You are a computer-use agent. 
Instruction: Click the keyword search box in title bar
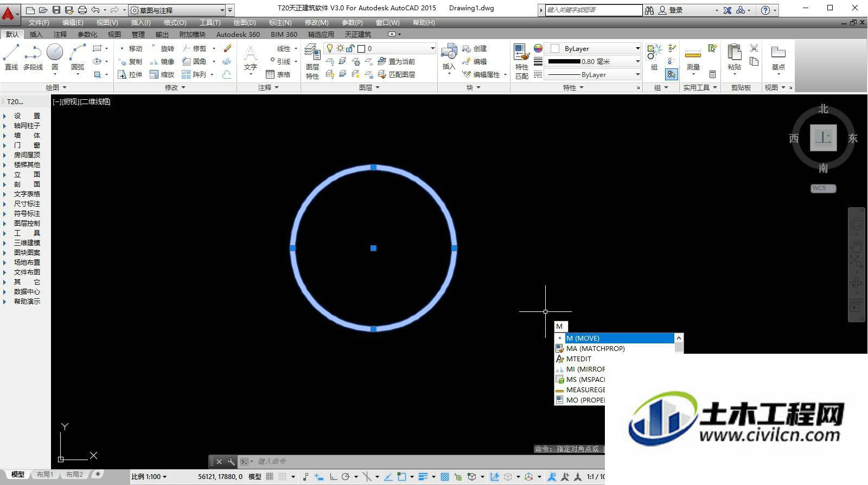[593, 10]
